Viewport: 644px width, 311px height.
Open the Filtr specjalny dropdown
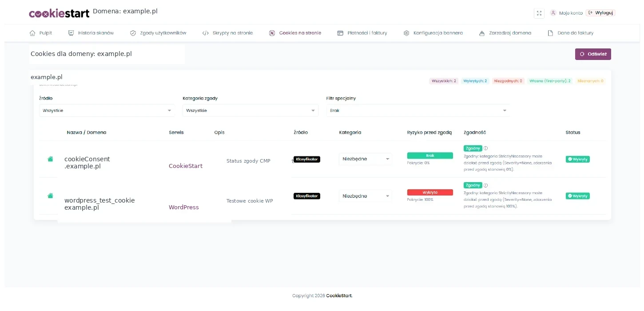click(x=417, y=110)
